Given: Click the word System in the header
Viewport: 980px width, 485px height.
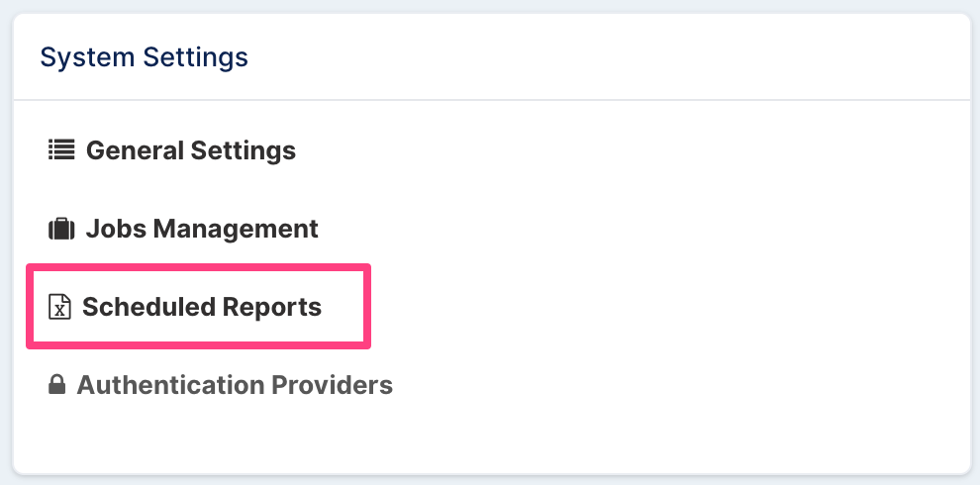Looking at the screenshot, I should click(87, 57).
